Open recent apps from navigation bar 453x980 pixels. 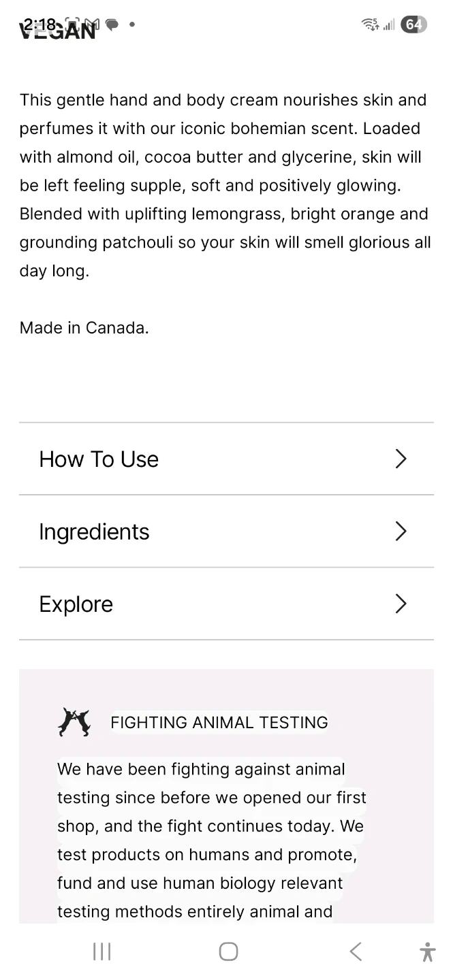point(101,951)
